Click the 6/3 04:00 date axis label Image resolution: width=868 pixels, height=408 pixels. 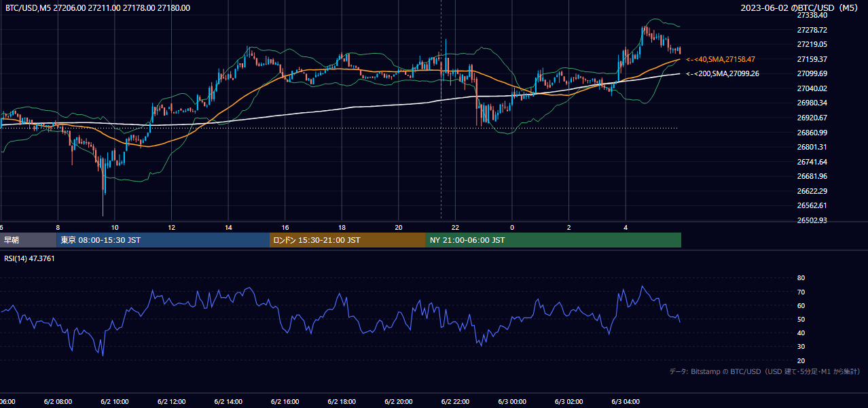pyautogui.click(x=626, y=402)
